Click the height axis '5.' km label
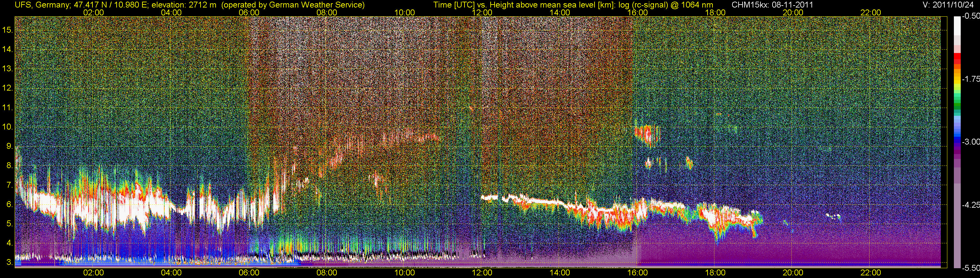 [x=9, y=224]
